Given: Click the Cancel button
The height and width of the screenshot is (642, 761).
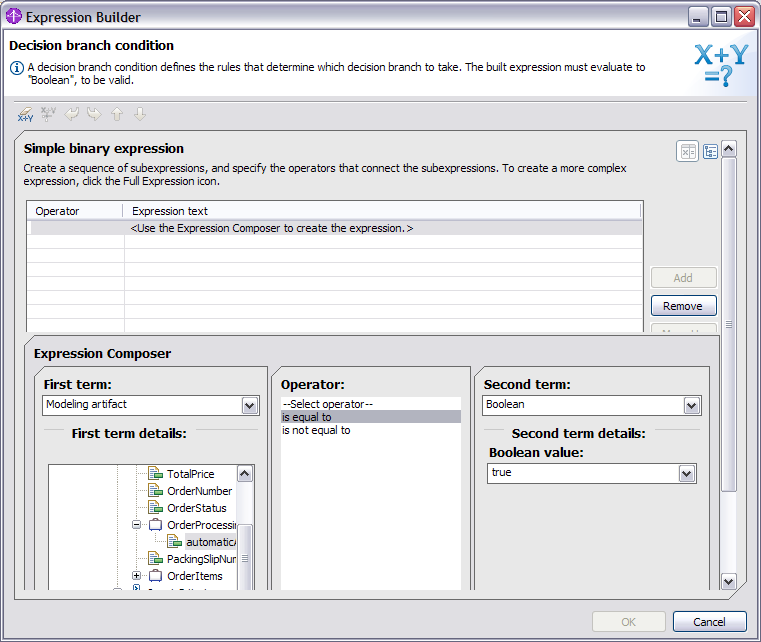Looking at the screenshot, I should coord(709,622).
